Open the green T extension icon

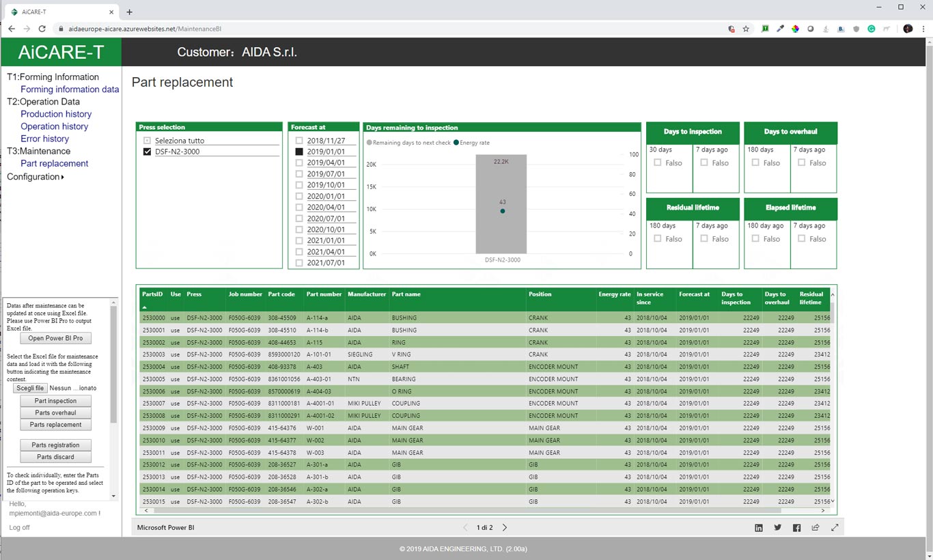coord(765,29)
